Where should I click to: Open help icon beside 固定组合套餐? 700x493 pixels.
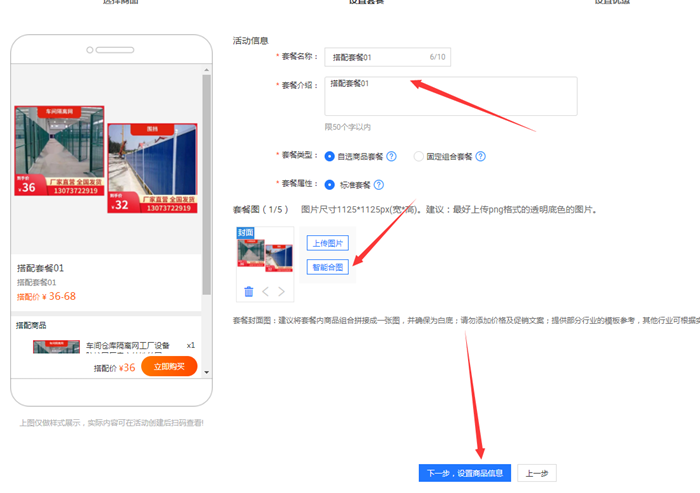[480, 156]
